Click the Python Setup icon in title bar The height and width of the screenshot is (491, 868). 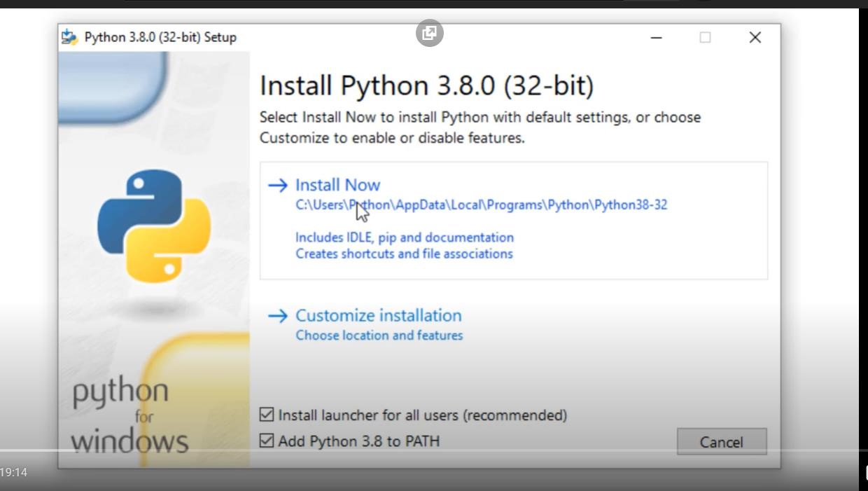[69, 37]
